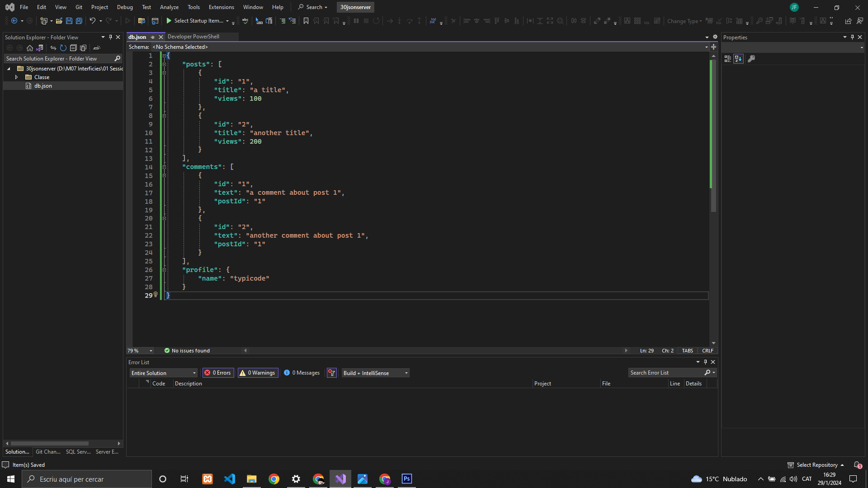The height and width of the screenshot is (488, 868).
Task: Open Property Pages wrench icon
Action: 751,59
